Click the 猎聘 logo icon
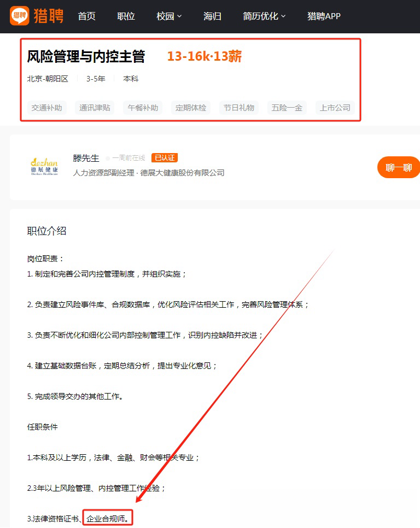This screenshot has width=420, height=528. coord(20,15)
